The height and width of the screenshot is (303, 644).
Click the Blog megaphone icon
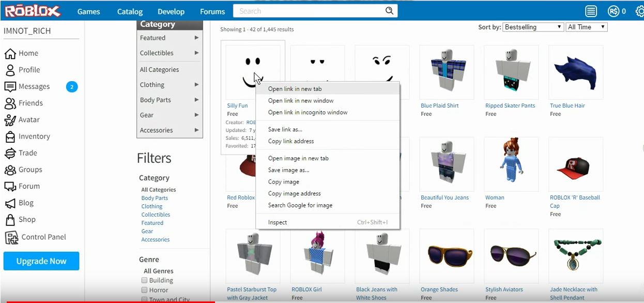tap(10, 203)
